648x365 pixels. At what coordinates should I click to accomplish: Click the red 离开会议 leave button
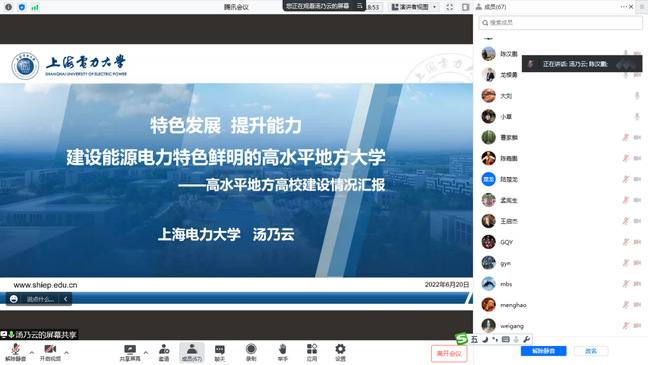point(449,354)
